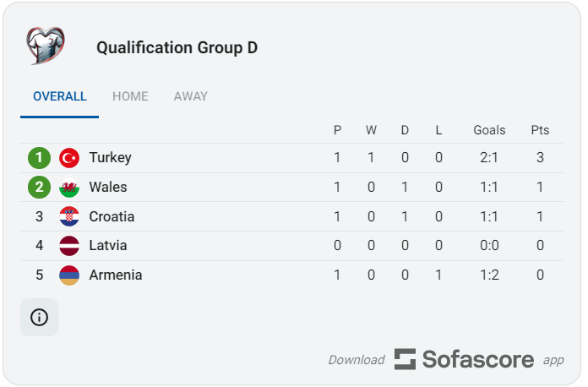Open the Latvia team name link
The image size is (588, 387).
(x=108, y=246)
